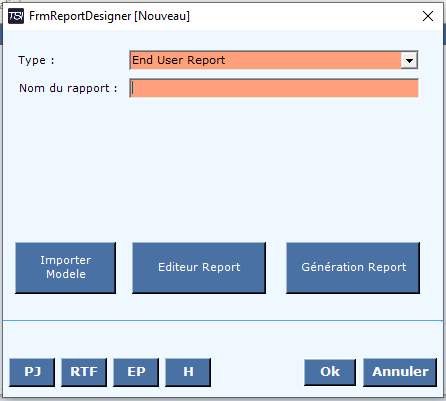
Task: Expand the Type dropdown arrow
Action: (x=409, y=60)
